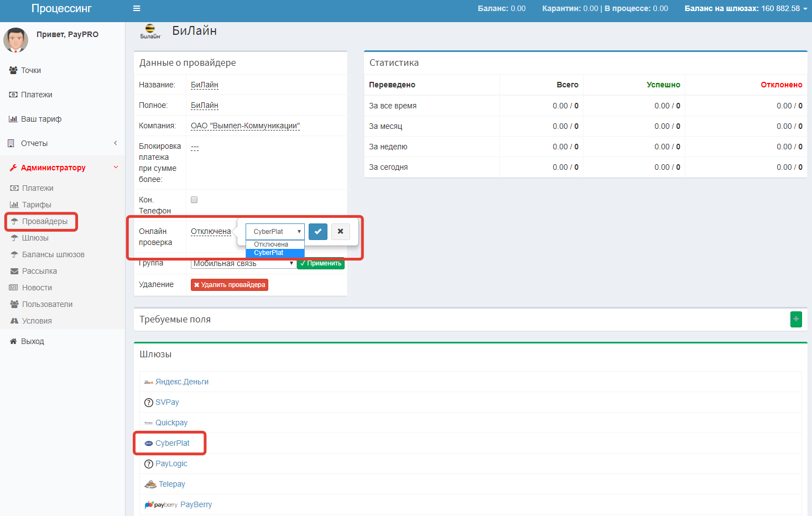Click the PayPRO user avatar
Viewport: 812px width, 516px height.
tap(15, 40)
